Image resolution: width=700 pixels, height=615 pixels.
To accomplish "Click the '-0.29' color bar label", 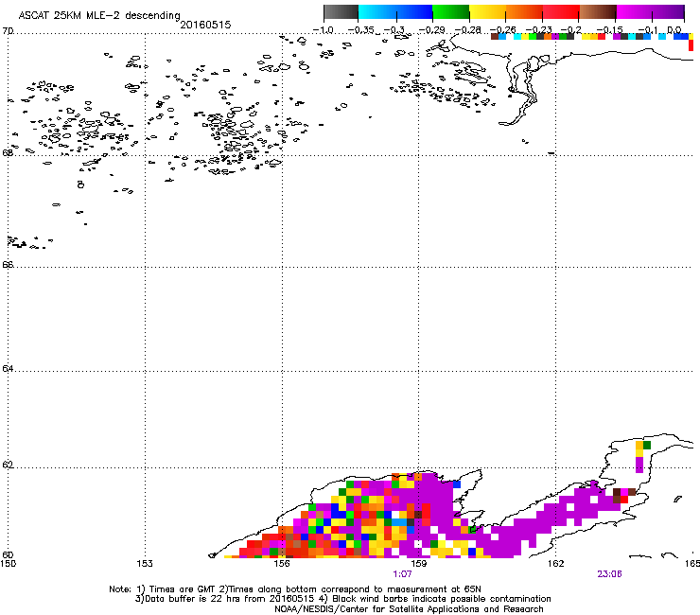I will pyautogui.click(x=431, y=30).
